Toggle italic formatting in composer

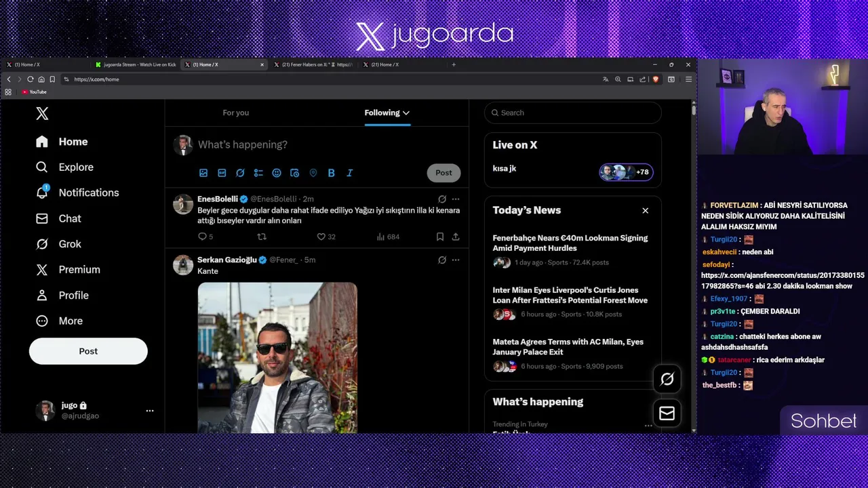point(350,173)
